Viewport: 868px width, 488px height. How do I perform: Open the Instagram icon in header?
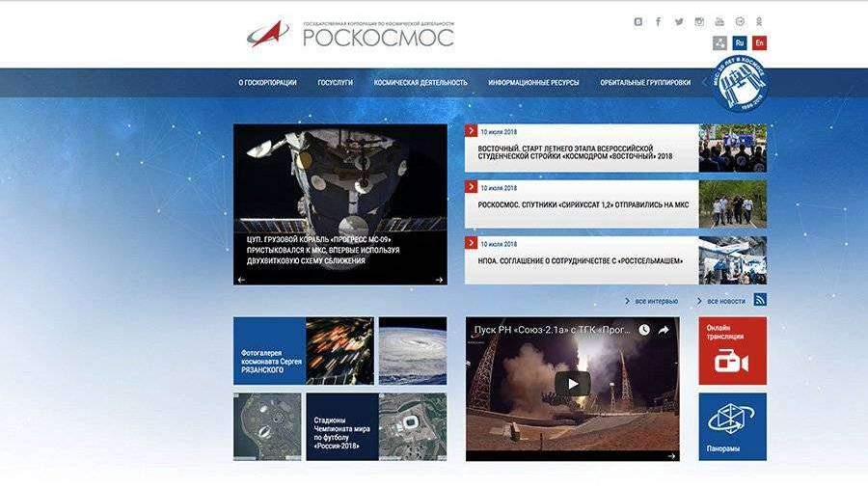(x=699, y=21)
